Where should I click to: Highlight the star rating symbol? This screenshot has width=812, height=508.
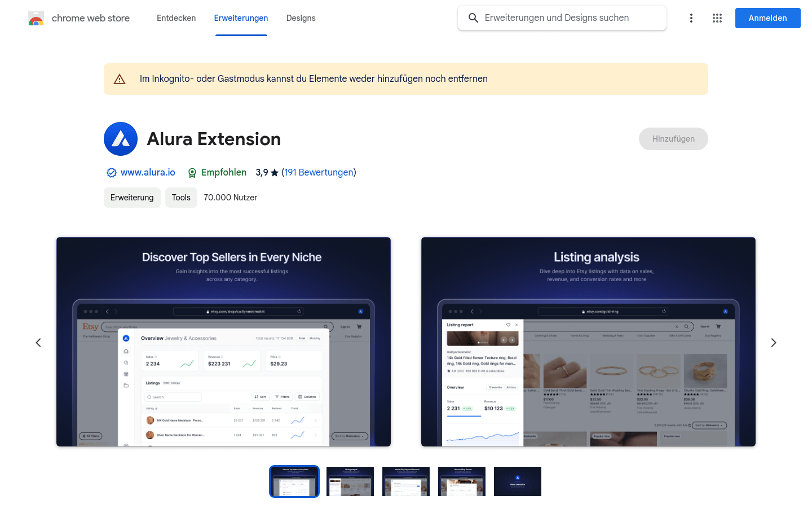click(x=275, y=172)
